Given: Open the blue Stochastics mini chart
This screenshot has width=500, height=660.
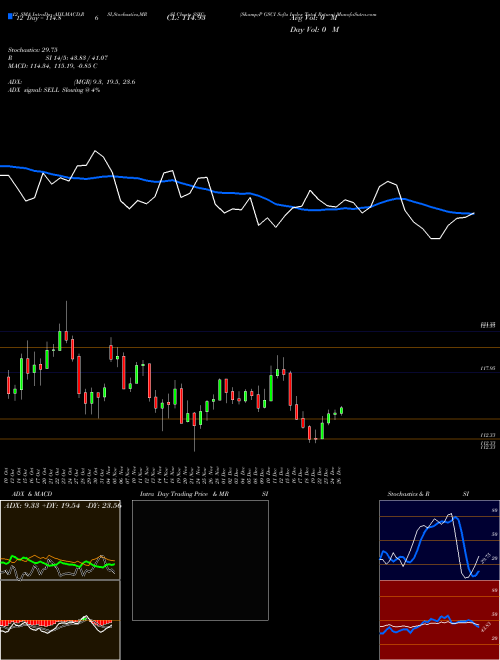Looking at the screenshot, I should [x=439, y=540].
